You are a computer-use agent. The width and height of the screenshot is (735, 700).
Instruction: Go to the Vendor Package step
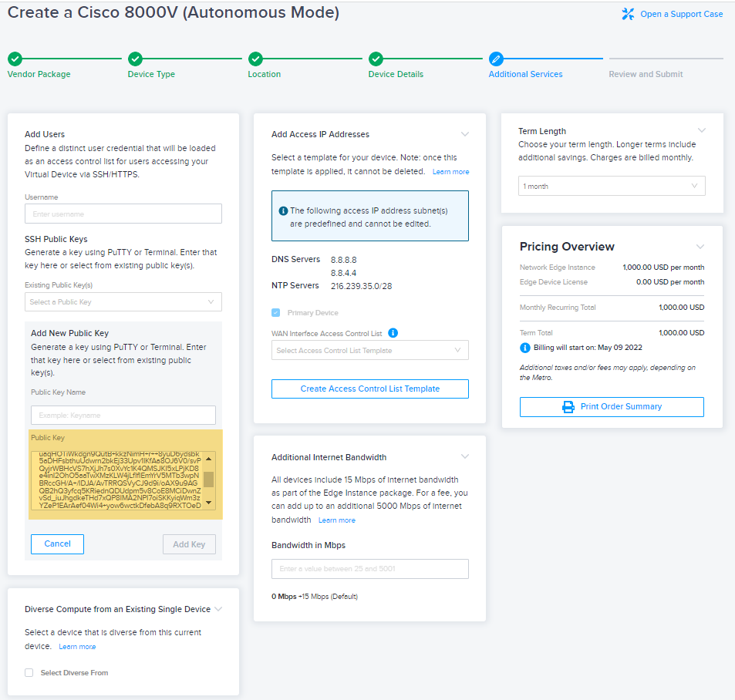tap(39, 74)
